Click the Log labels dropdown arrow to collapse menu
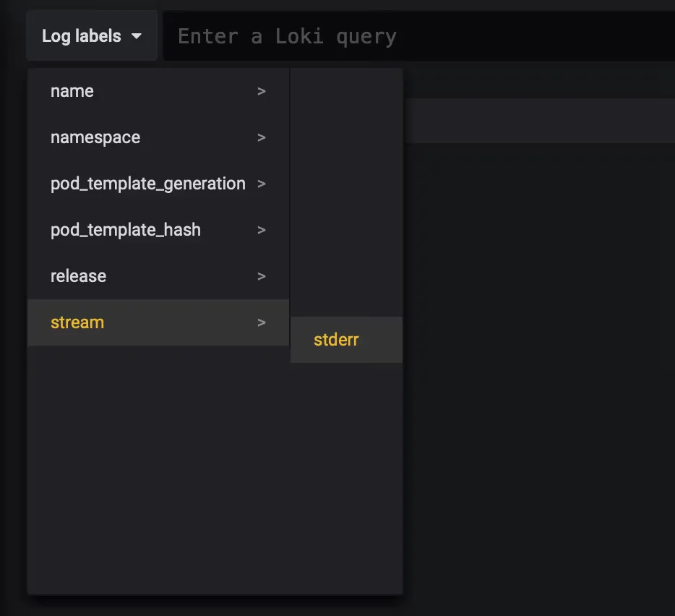 pyautogui.click(x=137, y=35)
